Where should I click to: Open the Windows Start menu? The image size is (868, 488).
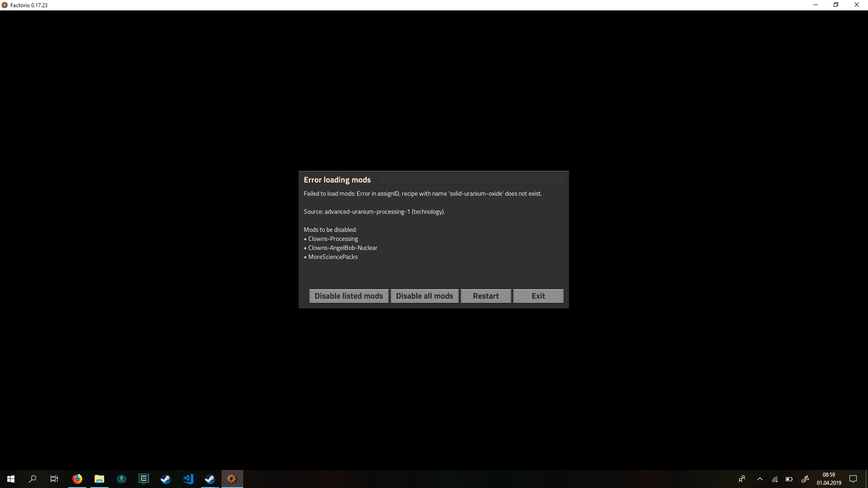pyautogui.click(x=11, y=479)
